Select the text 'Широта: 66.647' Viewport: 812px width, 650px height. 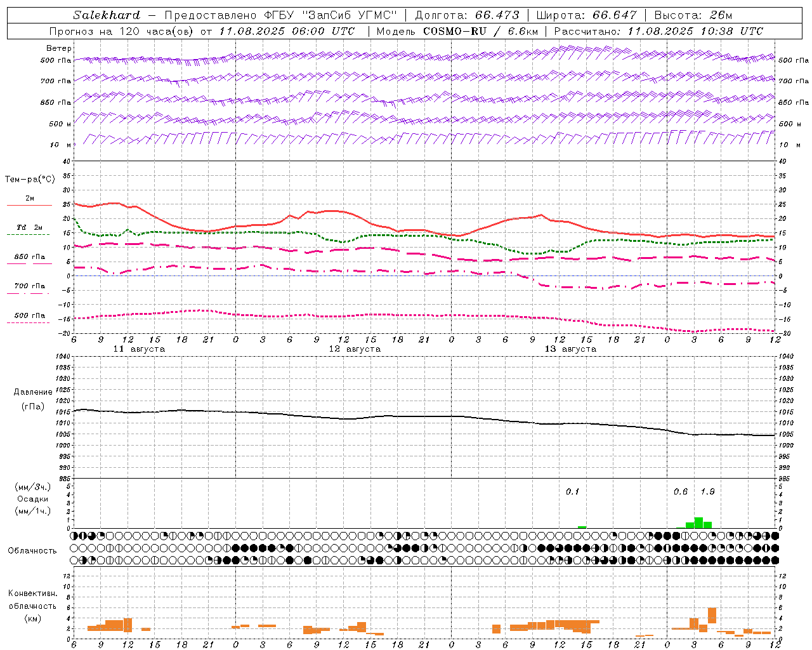click(x=586, y=15)
